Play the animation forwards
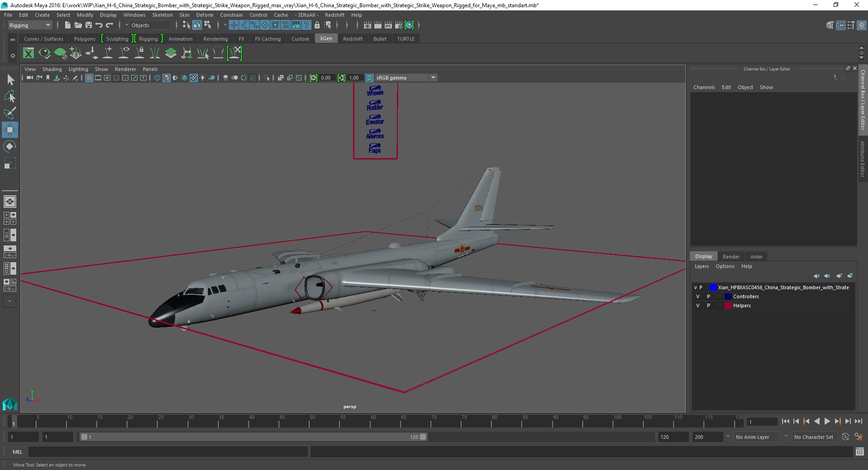The height and width of the screenshot is (470, 868). [827, 421]
